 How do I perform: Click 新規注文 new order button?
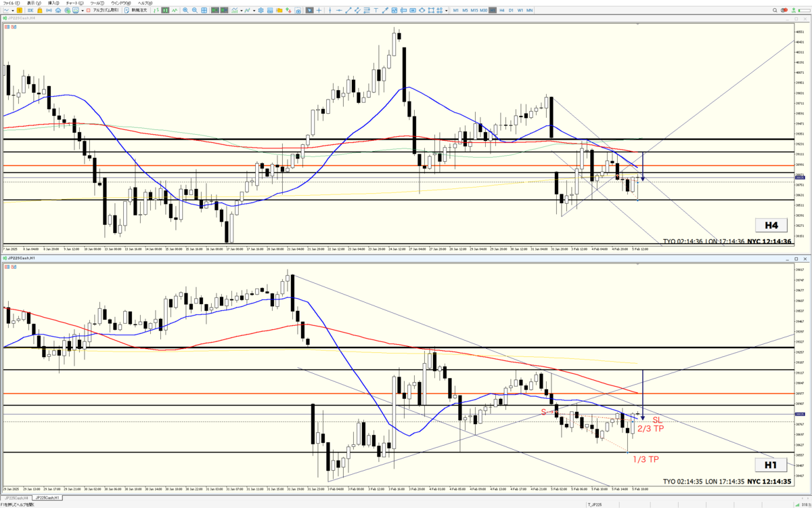[137, 10]
